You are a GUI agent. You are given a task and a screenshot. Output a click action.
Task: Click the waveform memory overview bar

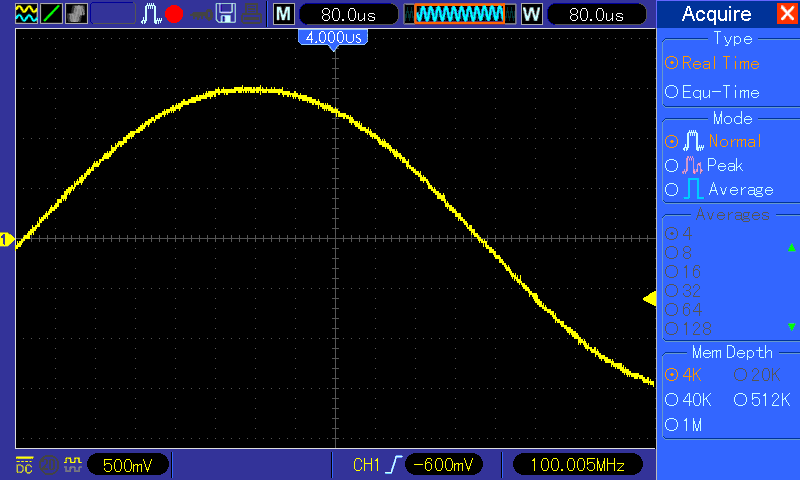[x=460, y=14]
